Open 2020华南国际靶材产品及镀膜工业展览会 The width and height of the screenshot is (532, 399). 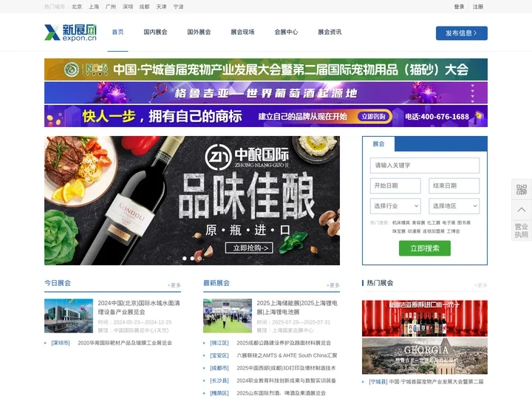tap(125, 343)
